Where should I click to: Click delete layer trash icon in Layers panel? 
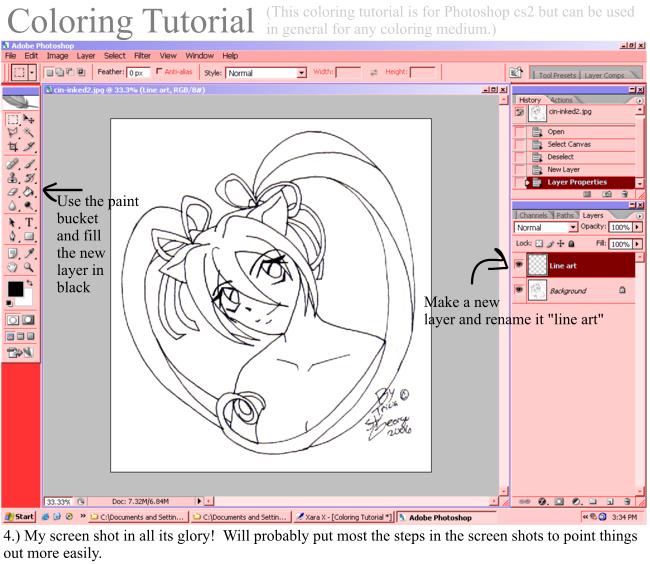628,501
